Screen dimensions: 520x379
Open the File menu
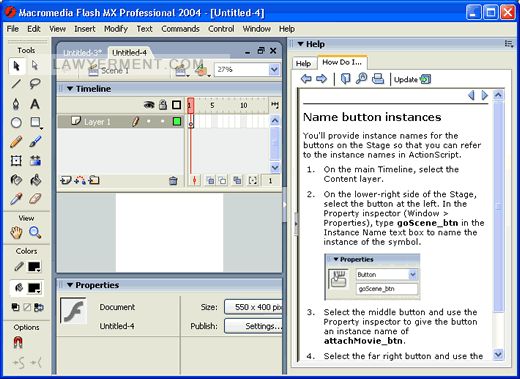coord(13,29)
